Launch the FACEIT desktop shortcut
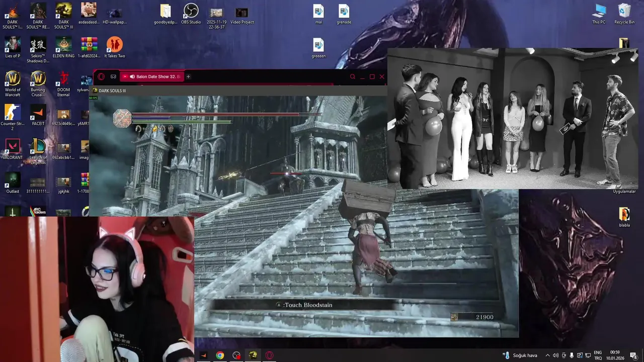Image resolution: width=644 pixels, height=362 pixels. tap(38, 115)
